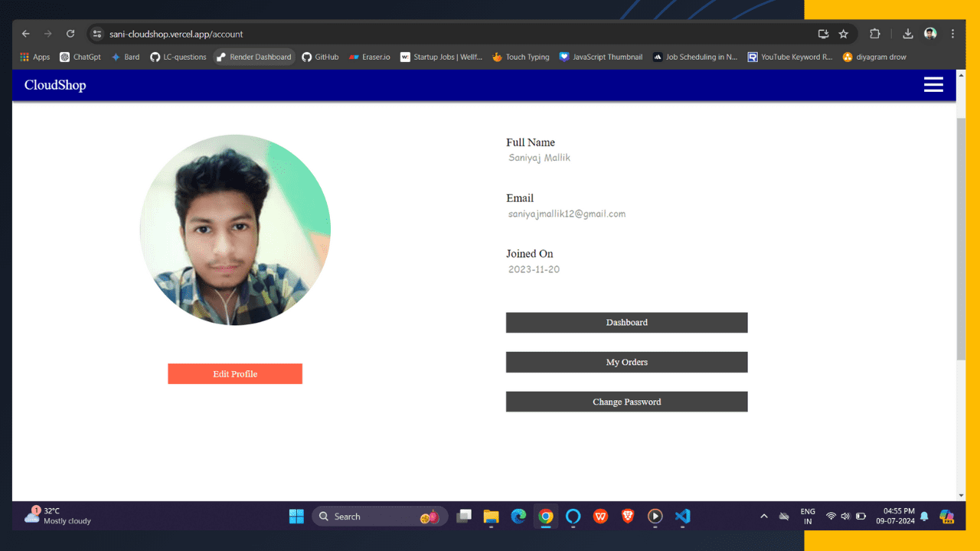
Task: Open File Explorer from the taskbar
Action: click(x=491, y=517)
